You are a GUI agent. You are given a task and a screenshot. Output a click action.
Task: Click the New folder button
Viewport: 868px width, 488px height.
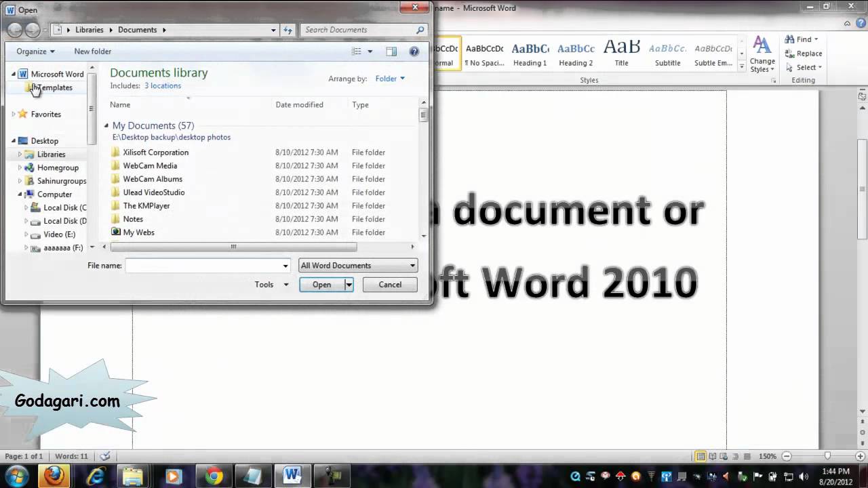click(x=93, y=52)
